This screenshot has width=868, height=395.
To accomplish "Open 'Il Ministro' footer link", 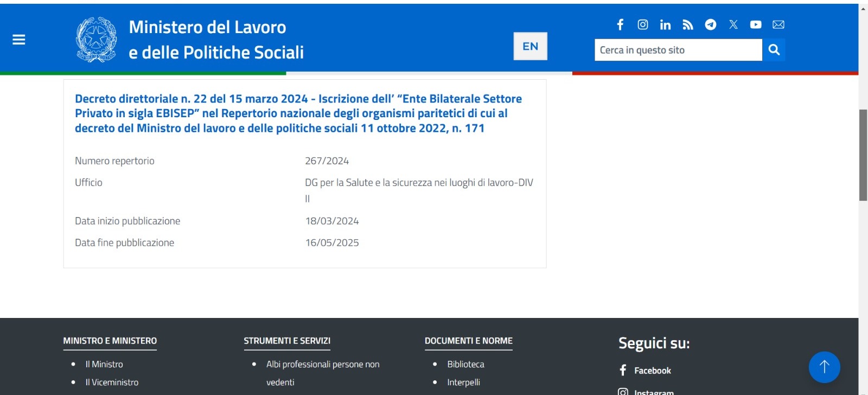I will click(104, 364).
